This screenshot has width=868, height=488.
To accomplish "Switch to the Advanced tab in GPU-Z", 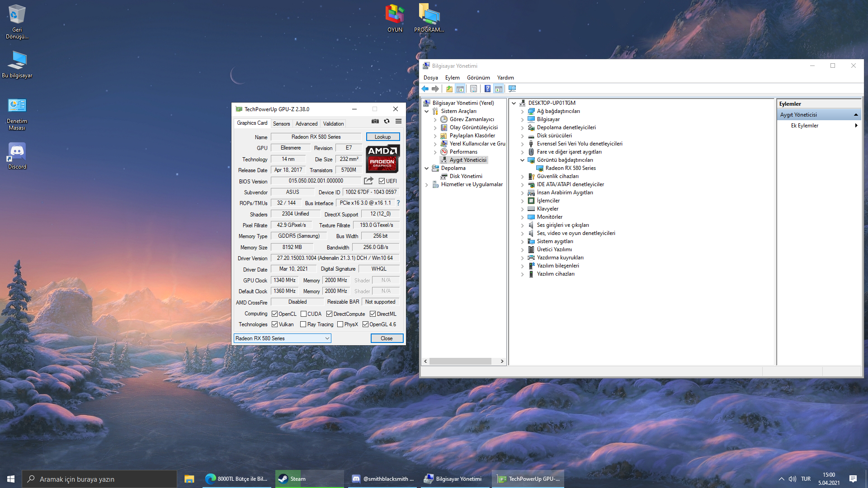I will [x=307, y=124].
